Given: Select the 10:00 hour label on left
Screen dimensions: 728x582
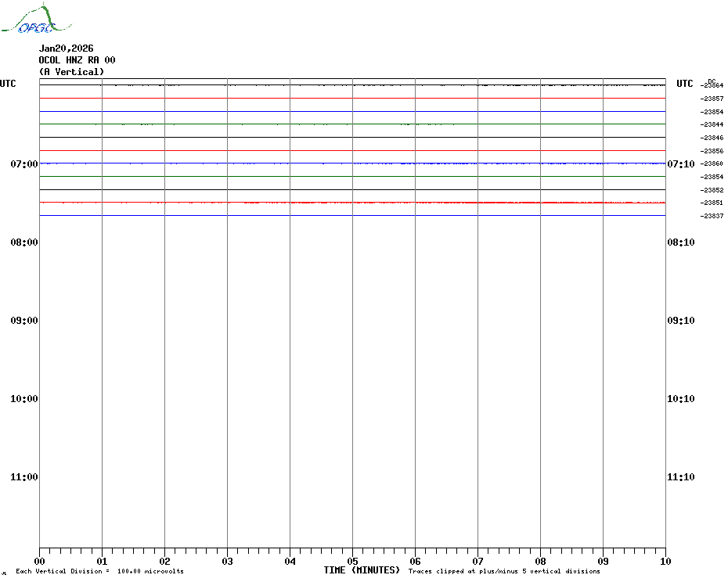Looking at the screenshot, I should click(x=24, y=398).
